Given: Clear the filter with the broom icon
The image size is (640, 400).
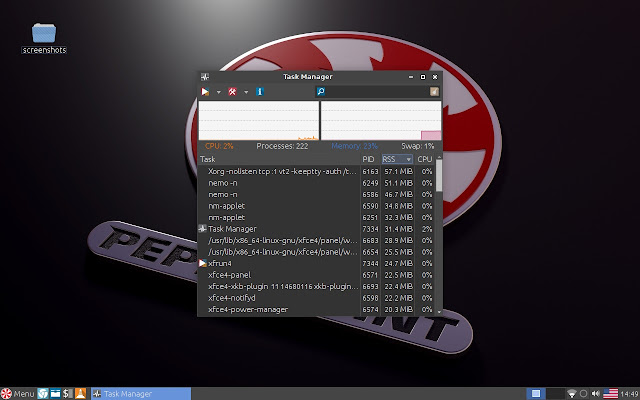Looking at the screenshot, I should tap(434, 91).
